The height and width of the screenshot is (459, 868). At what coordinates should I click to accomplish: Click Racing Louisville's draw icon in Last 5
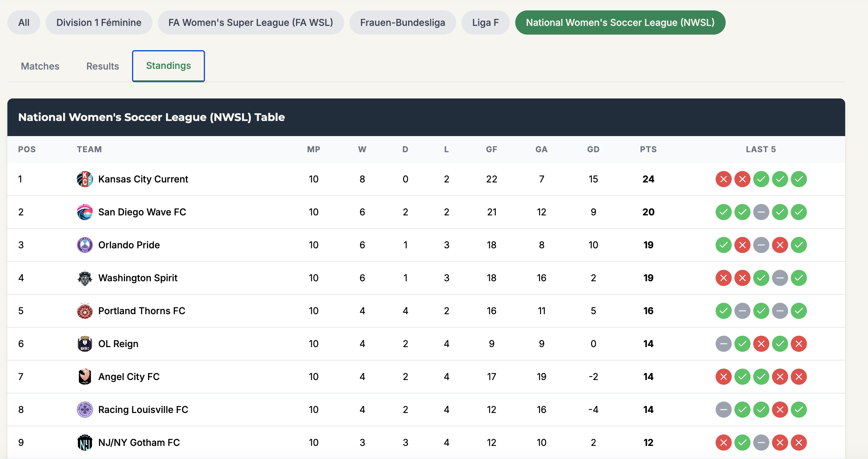723,410
